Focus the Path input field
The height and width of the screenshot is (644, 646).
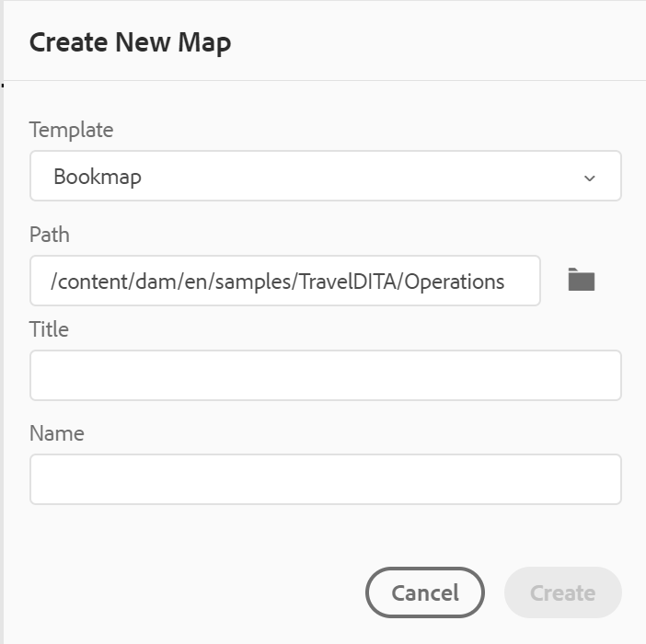click(x=285, y=281)
